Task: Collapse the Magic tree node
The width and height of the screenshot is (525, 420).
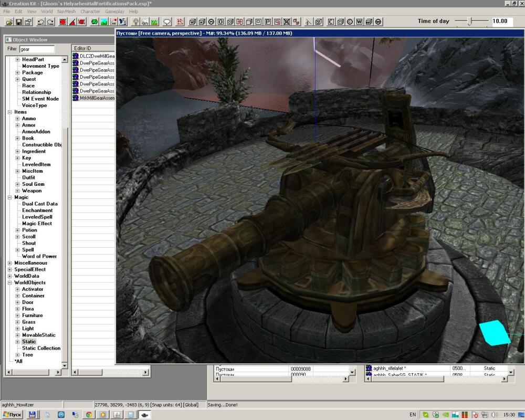Action: point(9,197)
